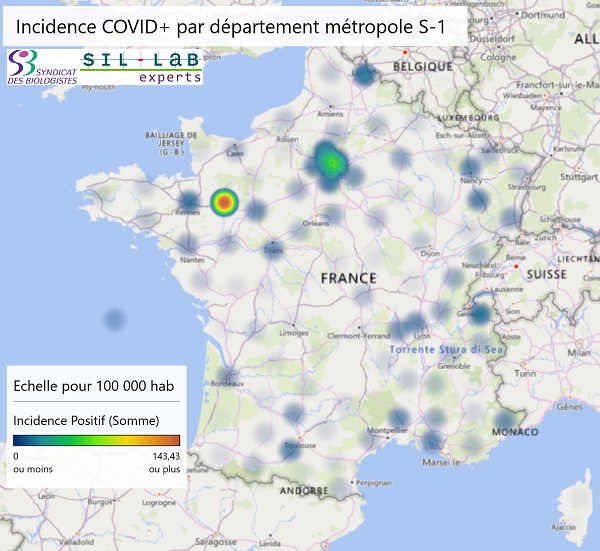Click the incidence color gradient legend bar
This screenshot has width=600, height=551.
[x=96, y=440]
